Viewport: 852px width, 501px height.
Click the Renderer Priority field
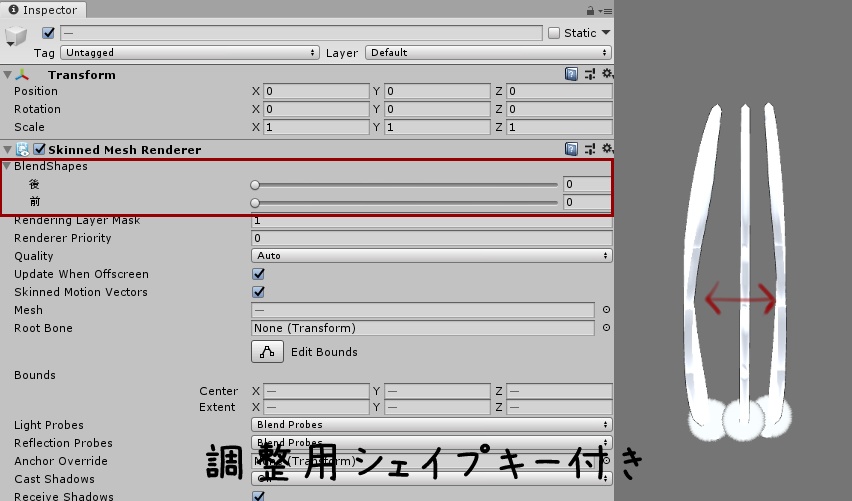click(431, 238)
